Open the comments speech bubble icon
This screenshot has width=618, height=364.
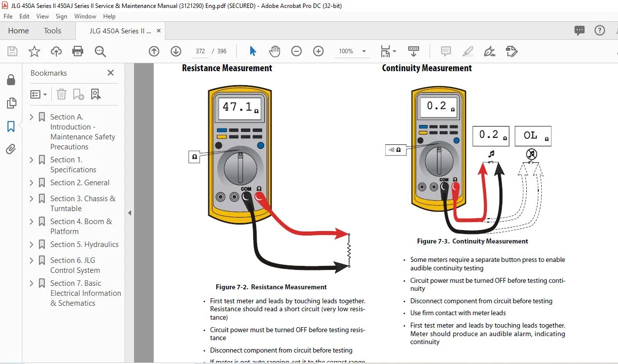pos(579,30)
